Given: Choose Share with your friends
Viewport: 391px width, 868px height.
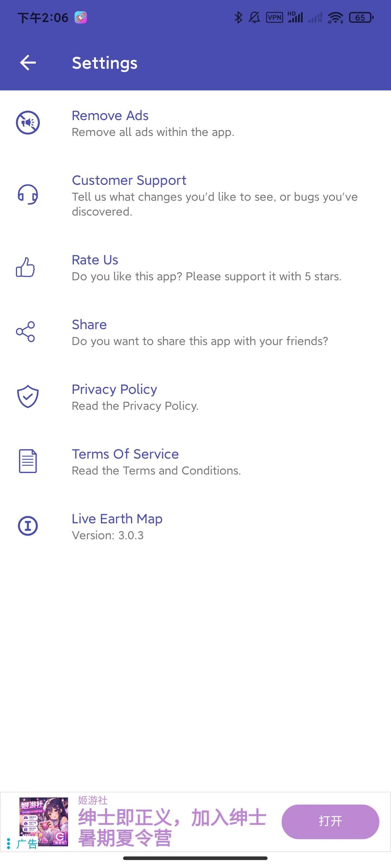Looking at the screenshot, I should pos(195,332).
